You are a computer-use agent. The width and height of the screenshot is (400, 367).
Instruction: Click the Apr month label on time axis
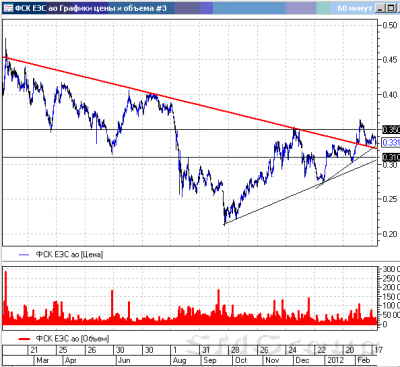pos(71,360)
